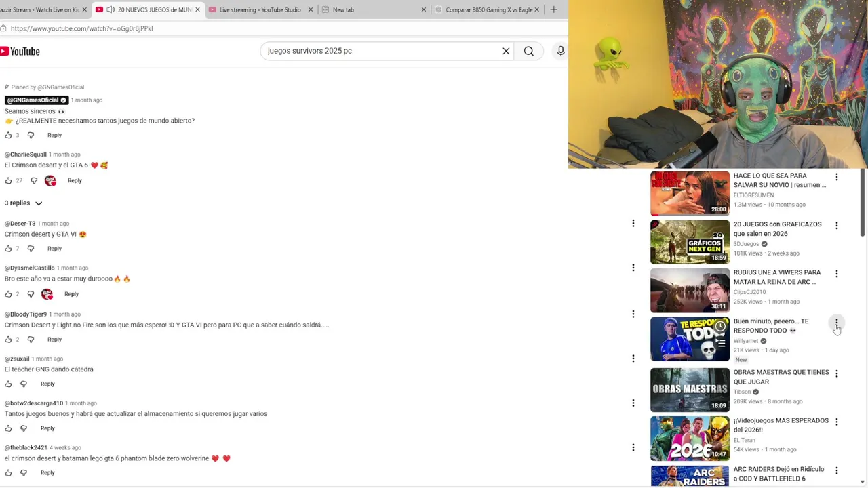
Task: Open 'RUBIUS UNE A VIWERS' video title
Action: pyautogui.click(x=777, y=277)
